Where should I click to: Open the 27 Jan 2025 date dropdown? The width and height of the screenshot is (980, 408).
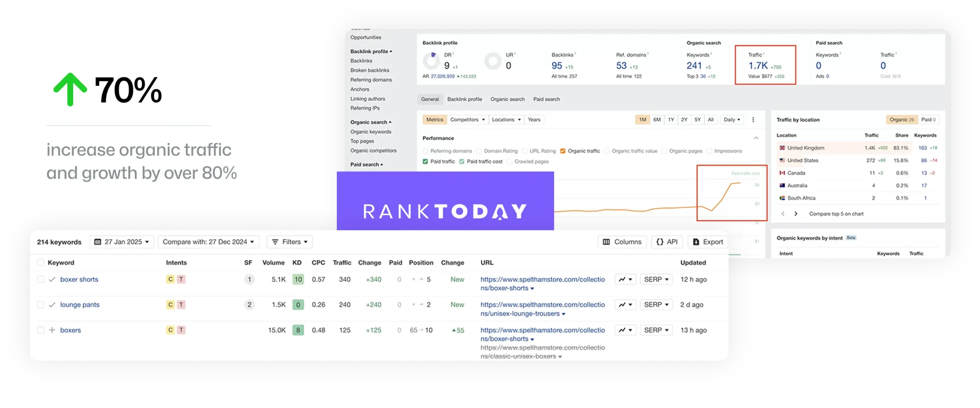point(122,242)
